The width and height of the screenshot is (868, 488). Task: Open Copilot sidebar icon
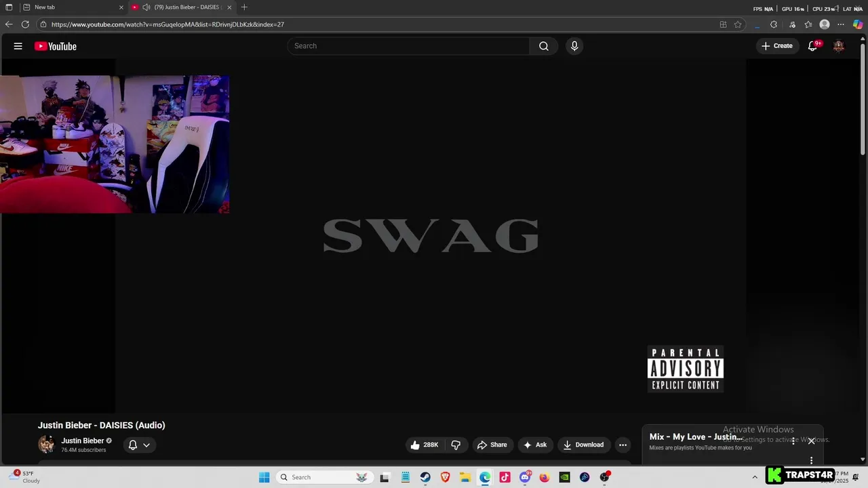click(x=858, y=24)
